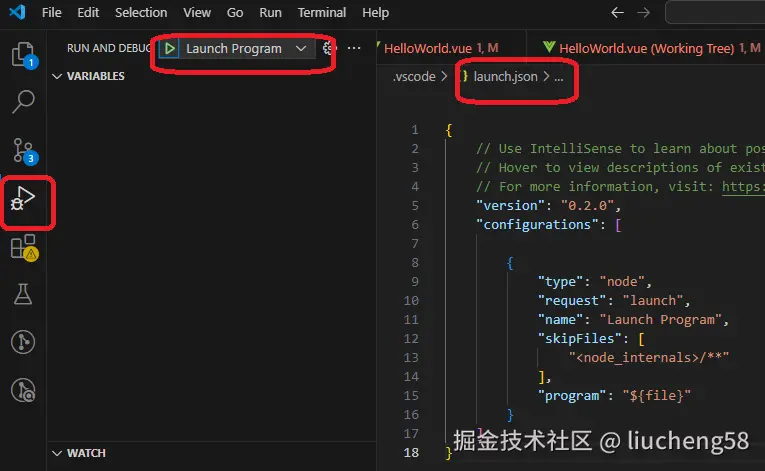Image resolution: width=765 pixels, height=471 pixels.
Task: Go forward with right arrow
Action: [644, 12]
